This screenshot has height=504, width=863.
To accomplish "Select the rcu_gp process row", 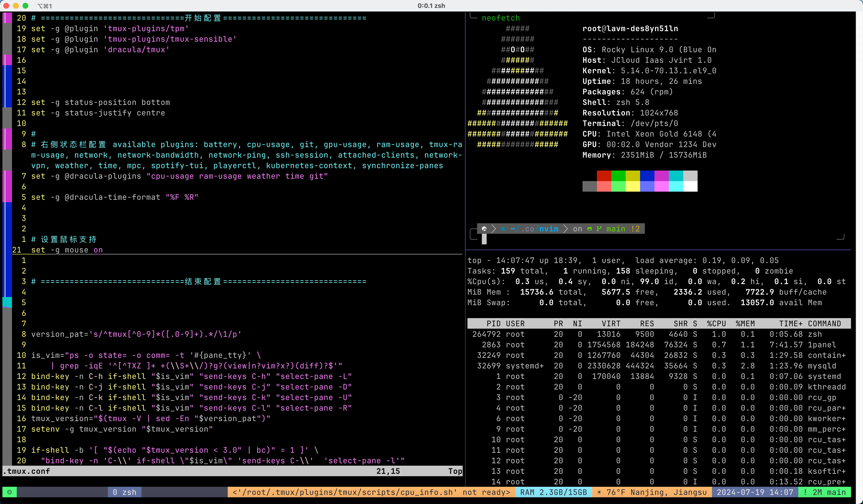I will pos(659,397).
